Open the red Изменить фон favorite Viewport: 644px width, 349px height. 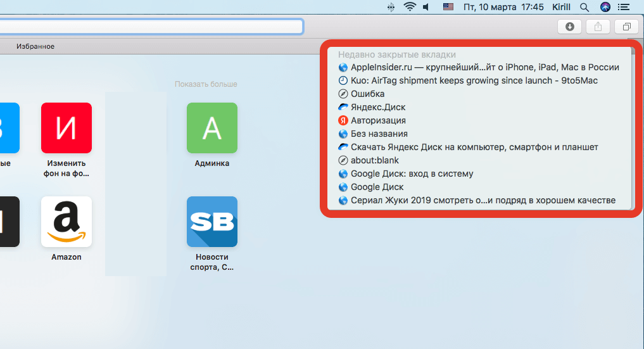tap(66, 128)
